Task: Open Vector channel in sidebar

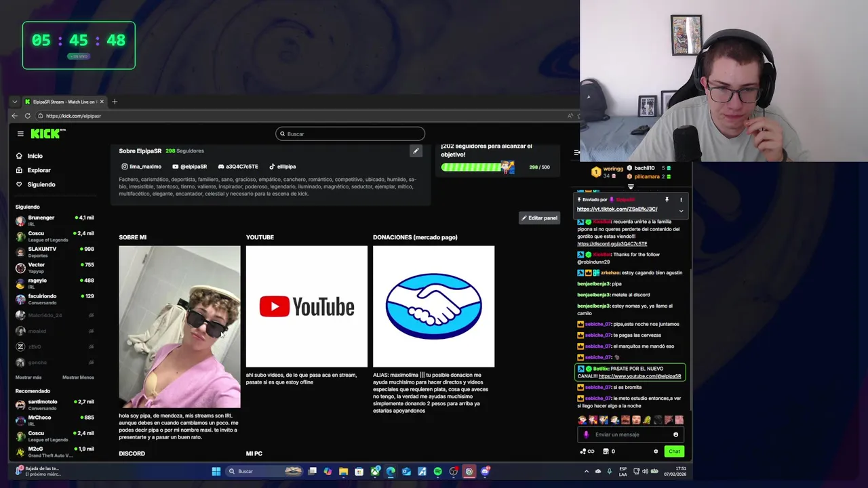Action: pos(54,267)
